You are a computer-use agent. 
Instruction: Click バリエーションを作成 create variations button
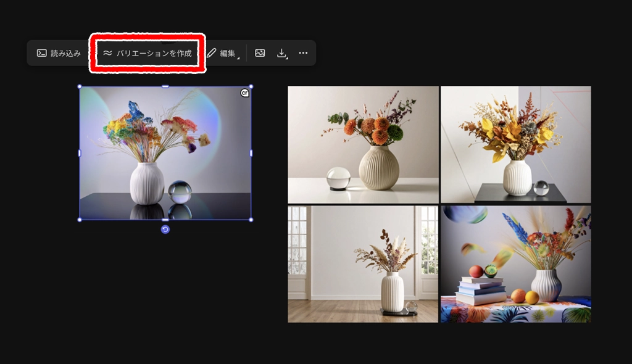[x=147, y=53]
